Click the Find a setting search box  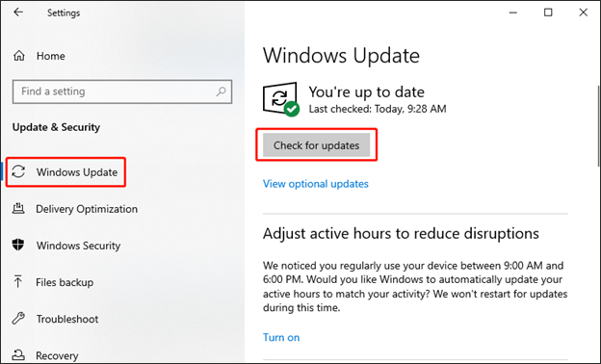[x=122, y=91]
